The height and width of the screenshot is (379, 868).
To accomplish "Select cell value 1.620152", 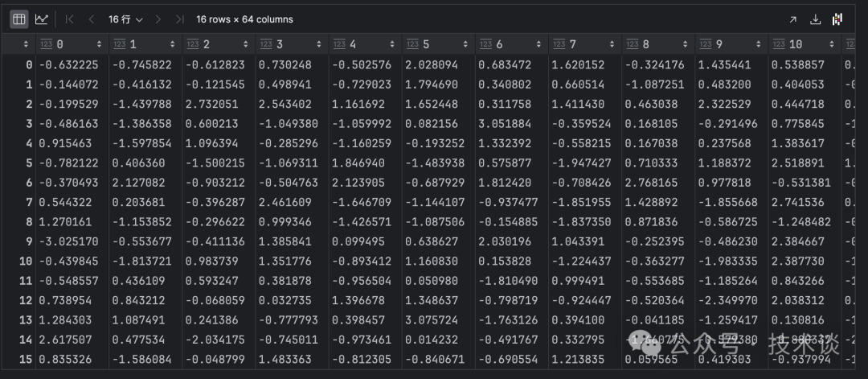I will [579, 65].
